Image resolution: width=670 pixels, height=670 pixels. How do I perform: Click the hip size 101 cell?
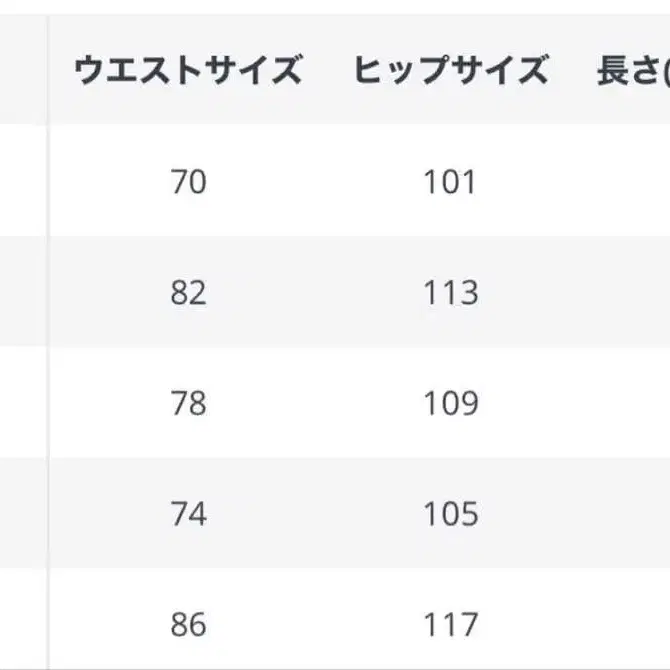(x=450, y=182)
